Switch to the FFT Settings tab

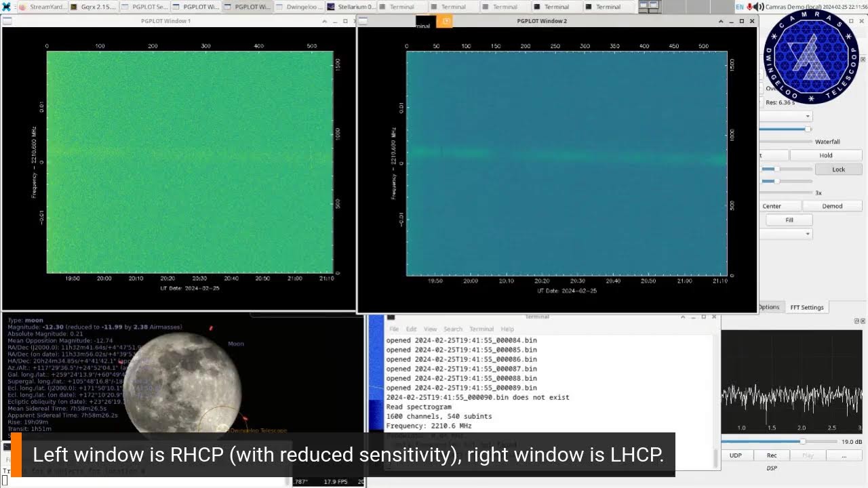(806, 307)
